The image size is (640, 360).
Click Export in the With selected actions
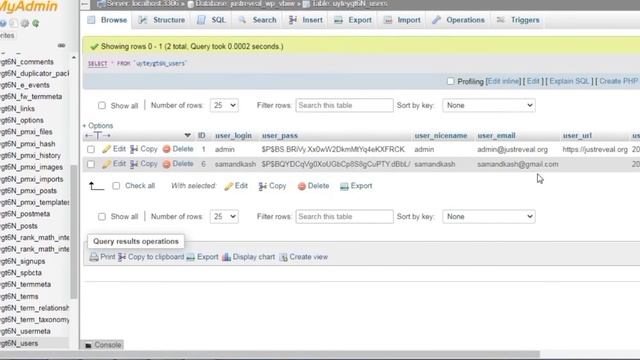point(356,186)
